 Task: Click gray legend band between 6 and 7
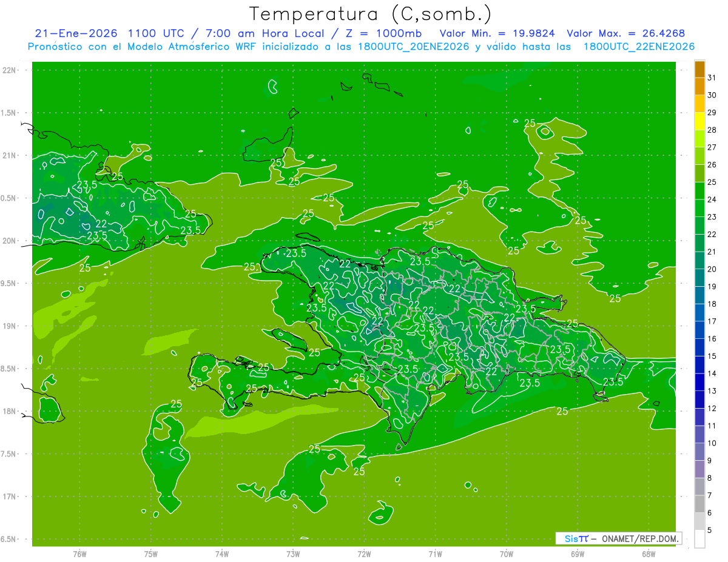pos(699,504)
